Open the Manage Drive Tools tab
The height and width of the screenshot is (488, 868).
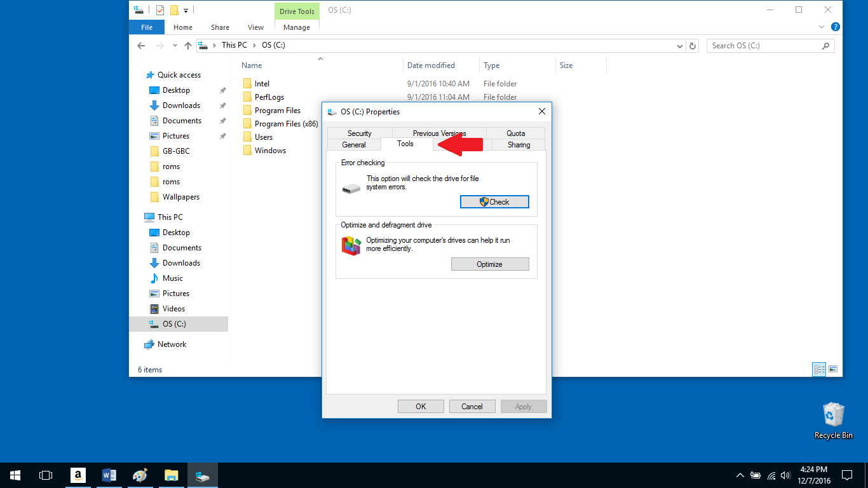point(297,27)
